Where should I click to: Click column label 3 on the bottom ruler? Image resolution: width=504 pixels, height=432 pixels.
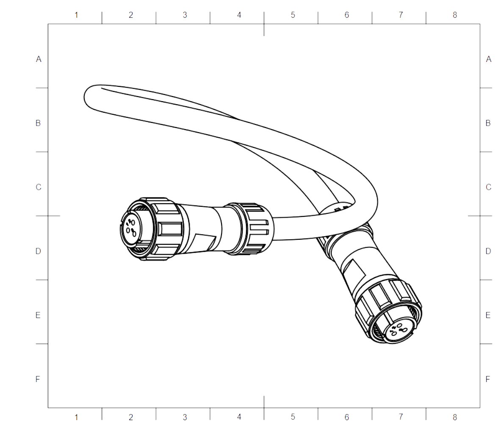point(184,417)
